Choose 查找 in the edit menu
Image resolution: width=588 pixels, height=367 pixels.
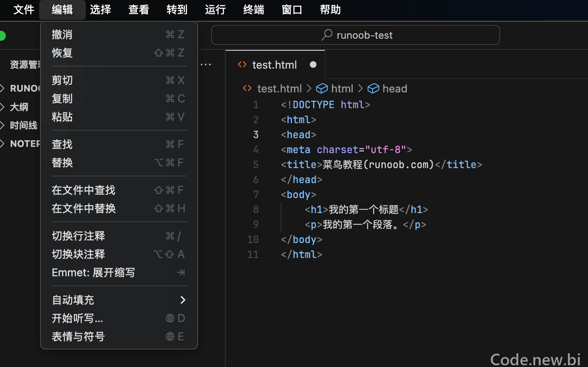click(x=119, y=144)
